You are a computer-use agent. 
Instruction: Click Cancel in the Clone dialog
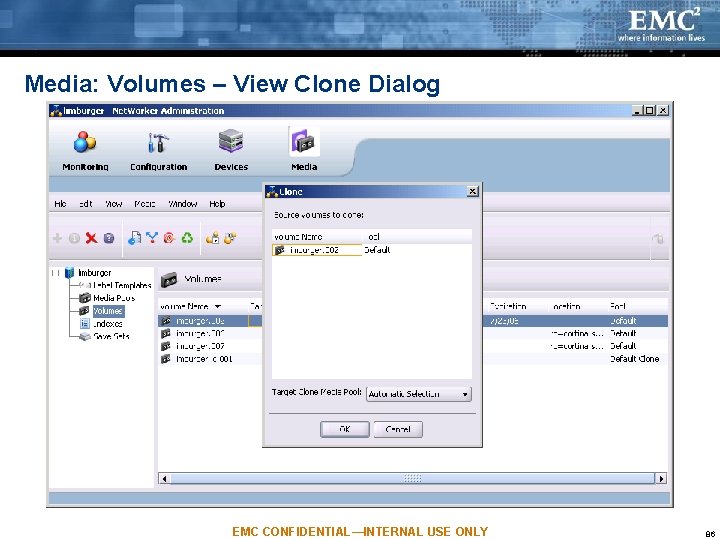coord(398,429)
